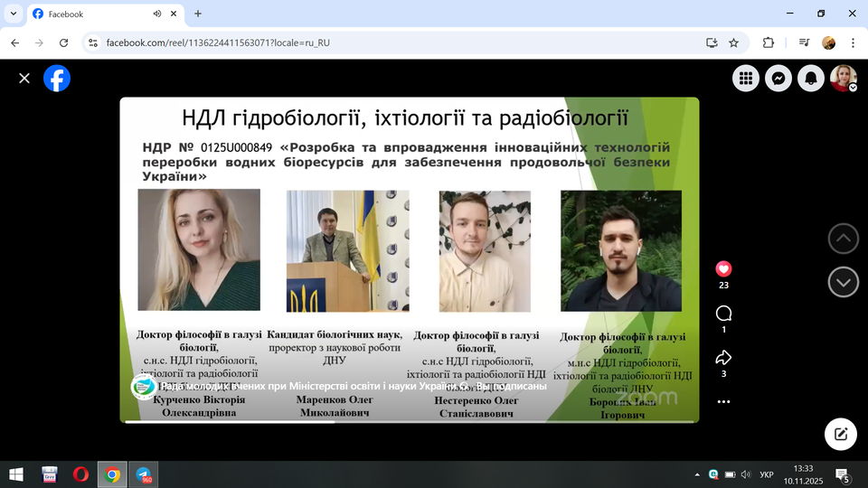Image resolution: width=868 pixels, height=488 pixels.
Task: Share this reel
Action: click(723, 357)
